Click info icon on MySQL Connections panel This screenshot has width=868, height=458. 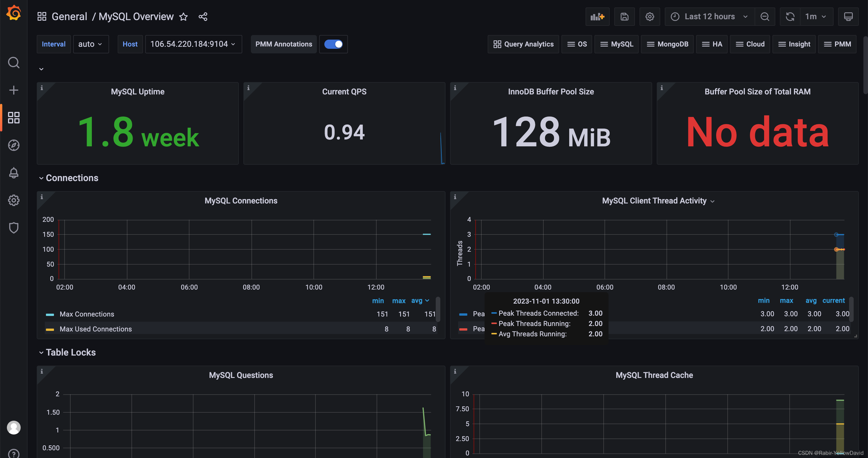coord(42,197)
